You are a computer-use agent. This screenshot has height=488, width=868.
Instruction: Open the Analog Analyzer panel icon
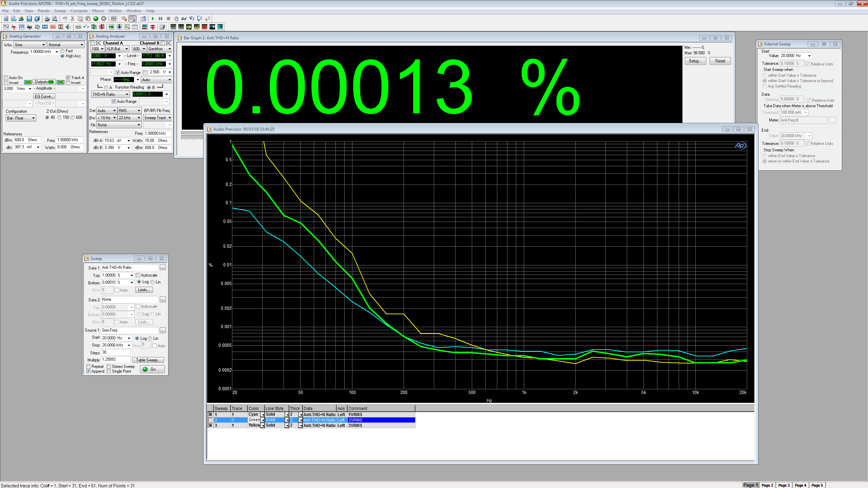pos(14,27)
